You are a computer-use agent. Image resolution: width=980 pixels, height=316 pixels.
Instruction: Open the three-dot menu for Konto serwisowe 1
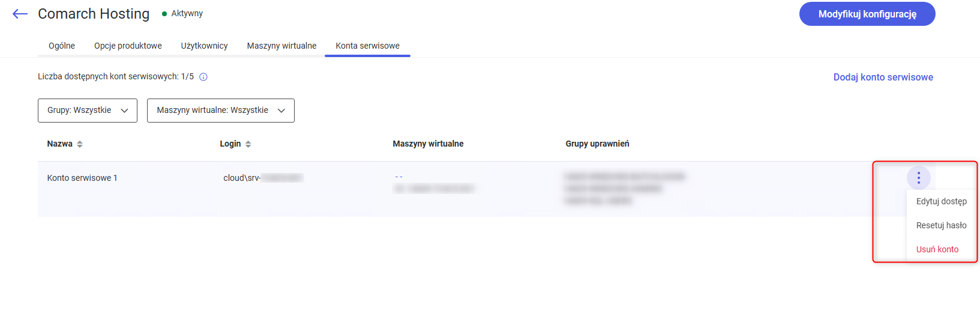point(918,178)
